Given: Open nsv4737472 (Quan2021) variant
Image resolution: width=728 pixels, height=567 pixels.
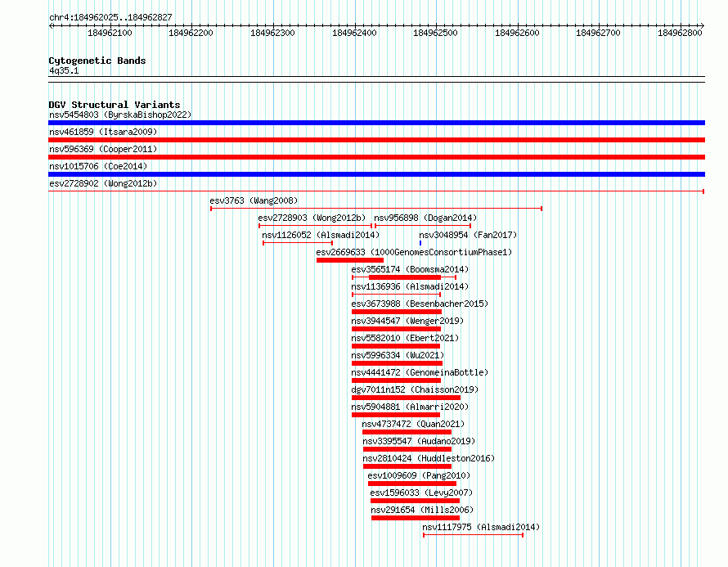Looking at the screenshot, I should coord(413,424).
